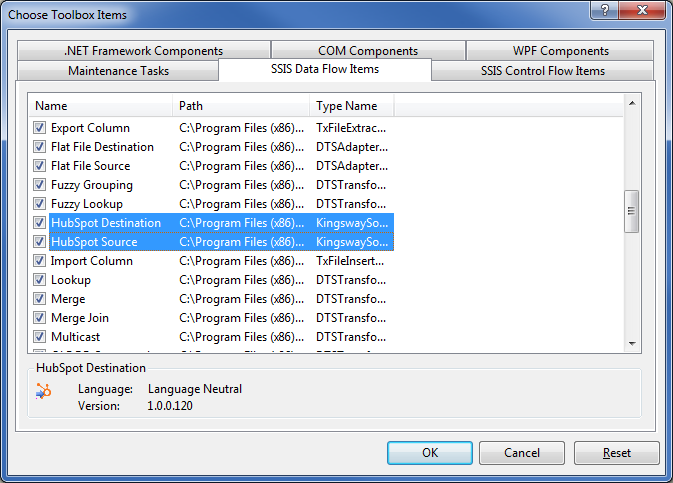
Task: Select the SSIS Data Flow Items tab
Action: click(325, 69)
